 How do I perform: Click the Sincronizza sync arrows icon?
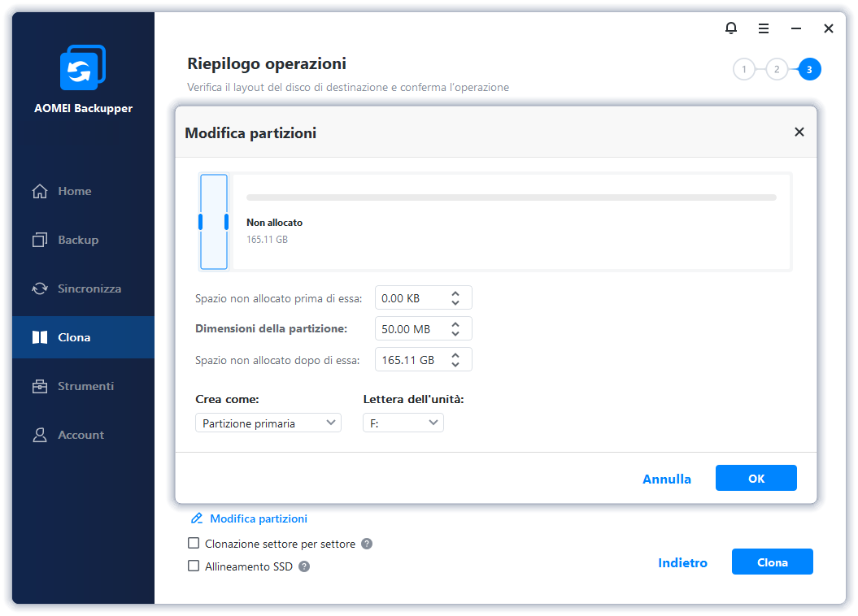click(x=40, y=288)
